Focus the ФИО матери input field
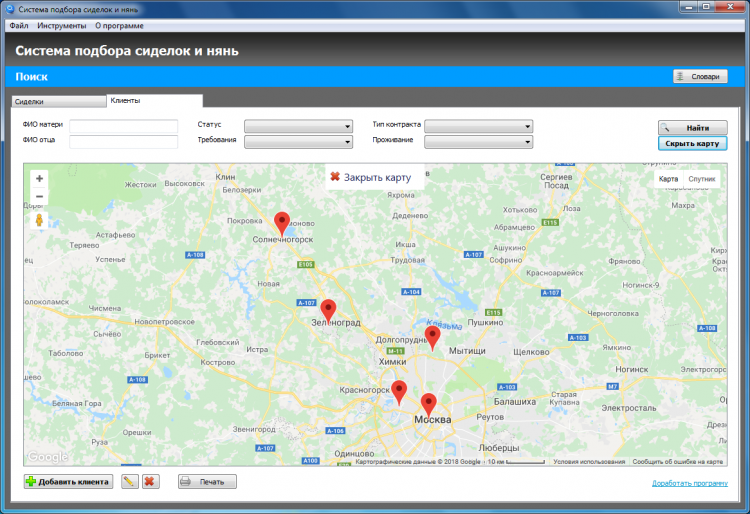 tap(123, 126)
